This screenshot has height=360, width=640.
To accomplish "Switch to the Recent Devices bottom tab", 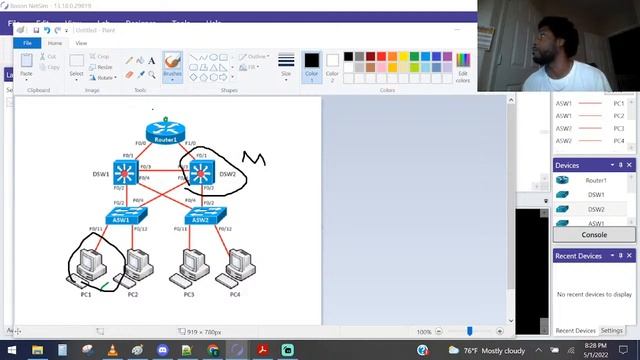I will pos(575,330).
